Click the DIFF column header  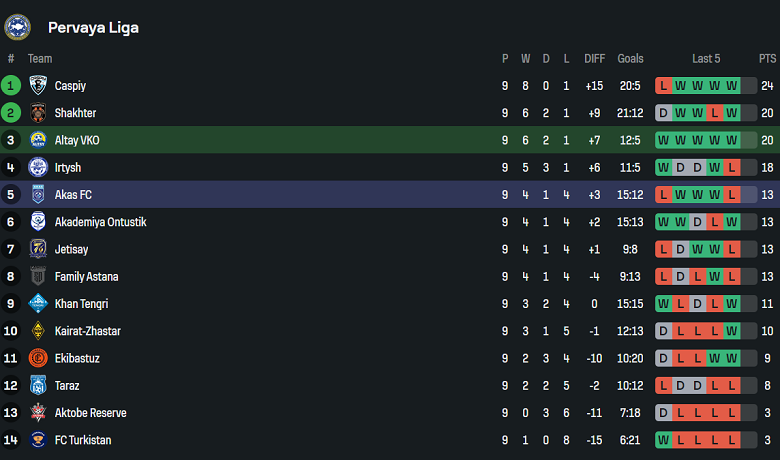tap(595, 59)
